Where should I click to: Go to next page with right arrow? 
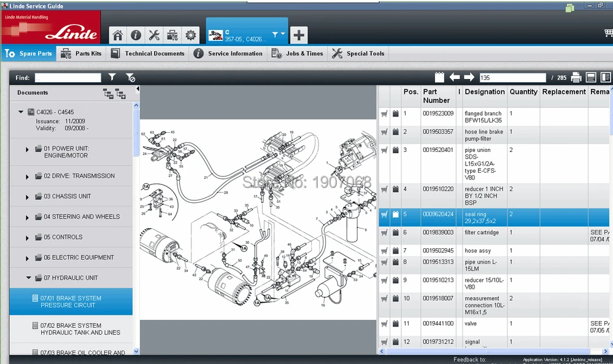click(x=469, y=77)
